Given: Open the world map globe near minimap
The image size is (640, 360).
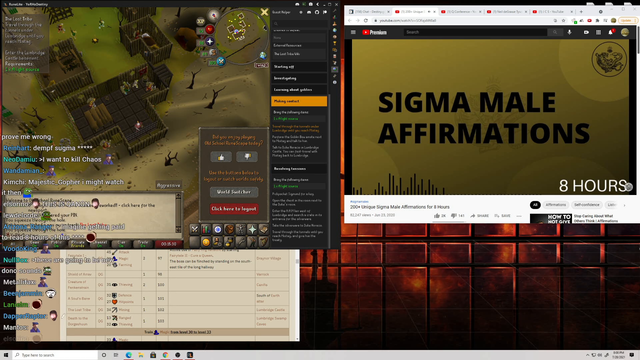Looking at the screenshot, I should point(263,55).
